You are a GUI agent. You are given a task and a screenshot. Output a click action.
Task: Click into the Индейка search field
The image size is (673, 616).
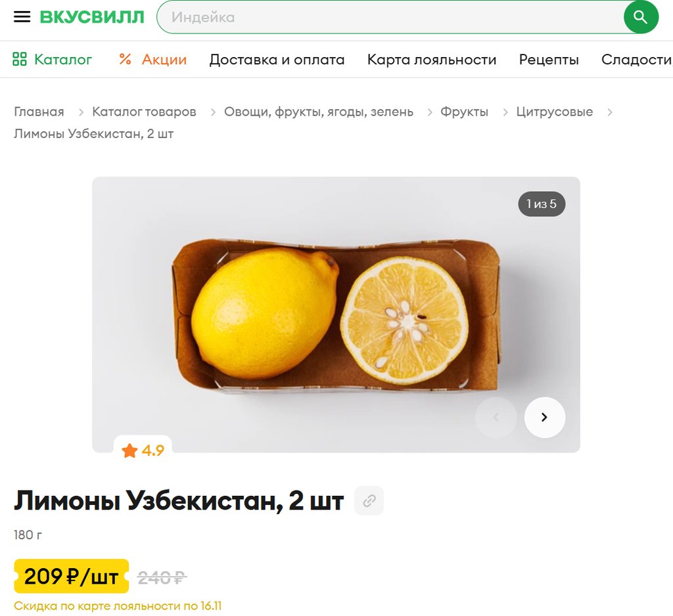(x=390, y=17)
